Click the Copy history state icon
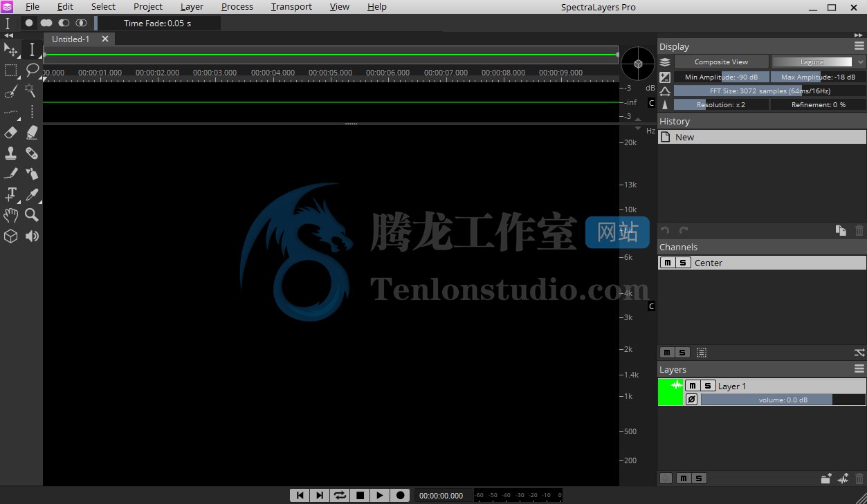 (841, 230)
